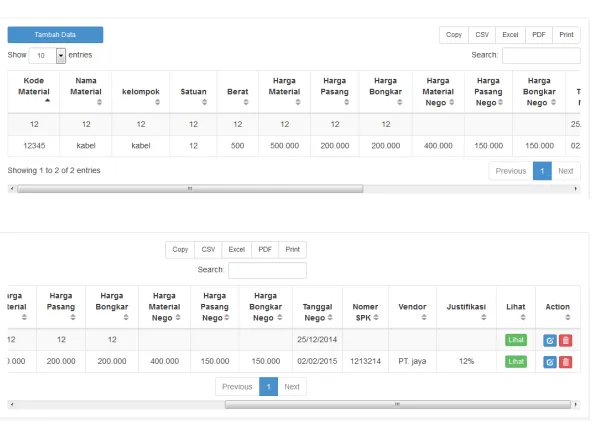Image resolution: width=594 pixels, height=430 pixels.
Task: Go to Previous page in lower panel
Action: [237, 387]
